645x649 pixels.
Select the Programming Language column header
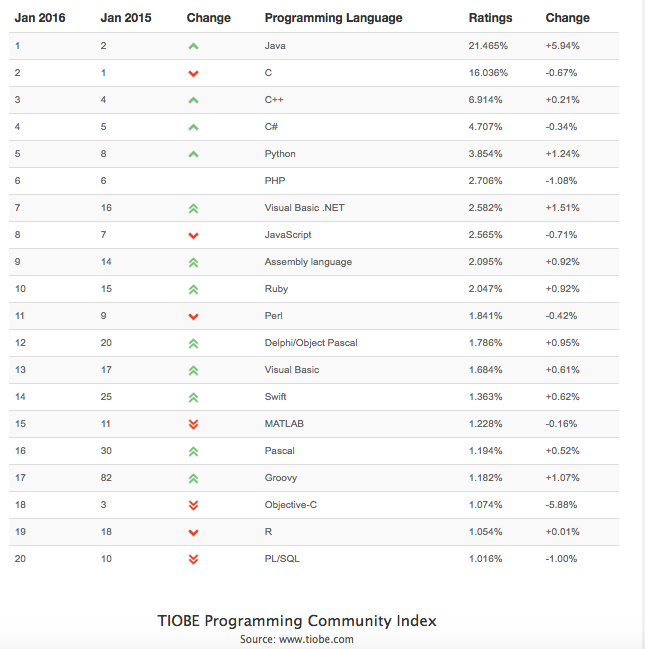(x=333, y=18)
